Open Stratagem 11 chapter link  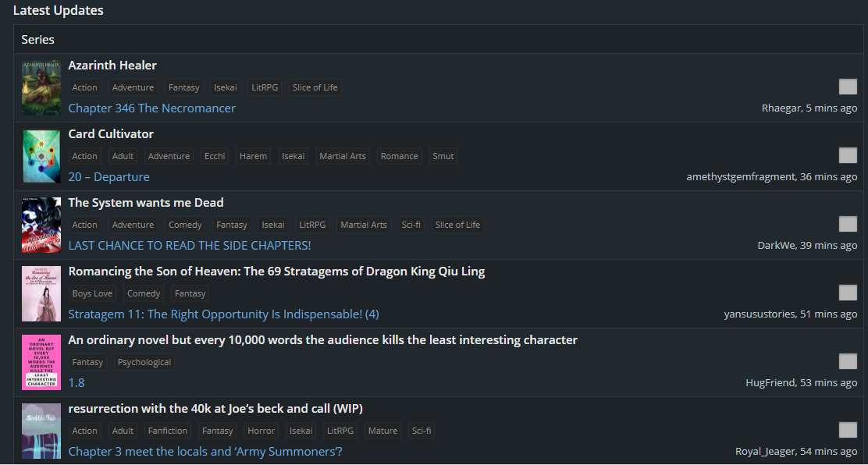pos(223,314)
